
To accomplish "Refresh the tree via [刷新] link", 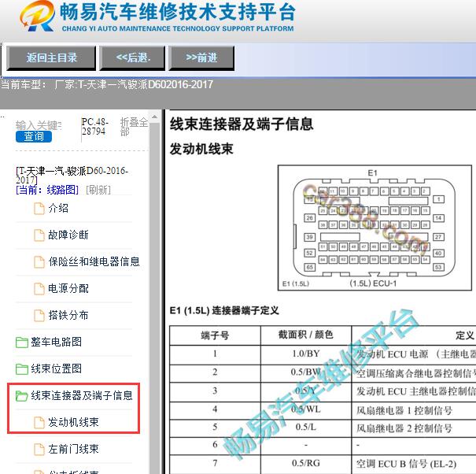I will pos(98,190).
